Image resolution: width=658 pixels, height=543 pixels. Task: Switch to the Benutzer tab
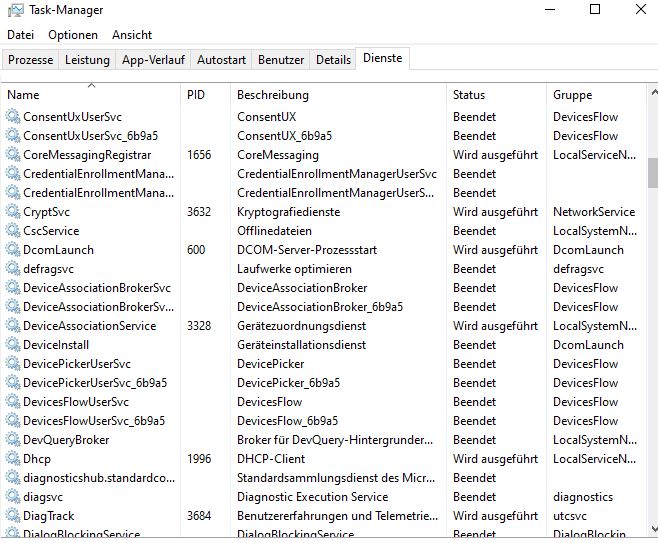[281, 60]
